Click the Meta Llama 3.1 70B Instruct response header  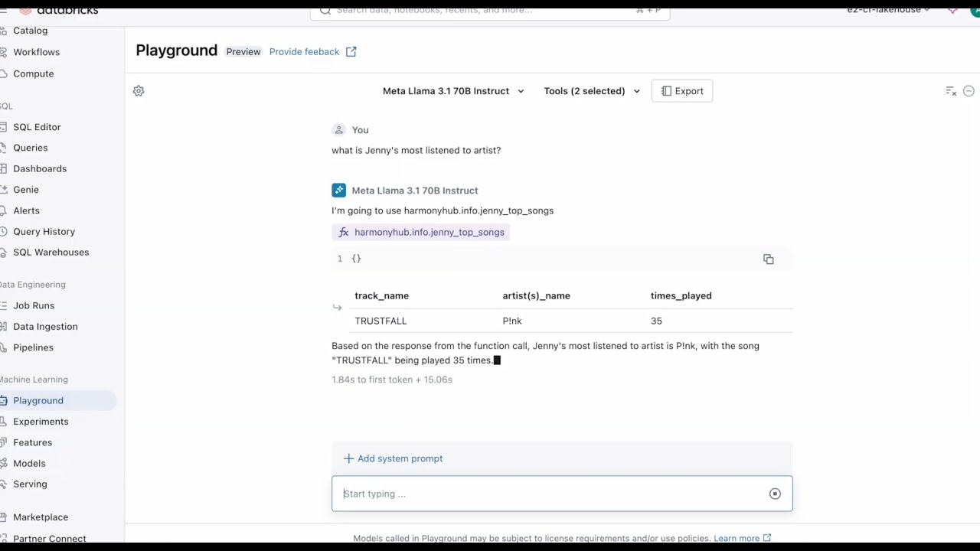point(414,191)
